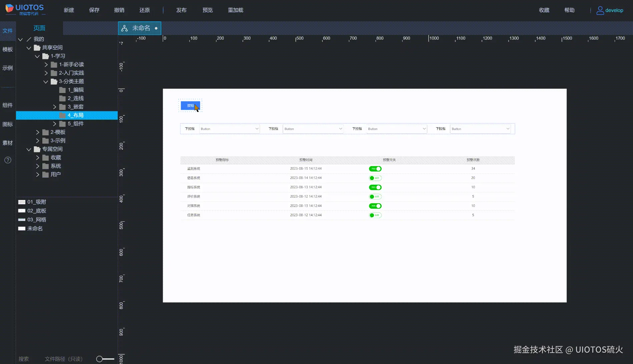
Task: Click the pencil icon next to 我的
Action: (29, 39)
